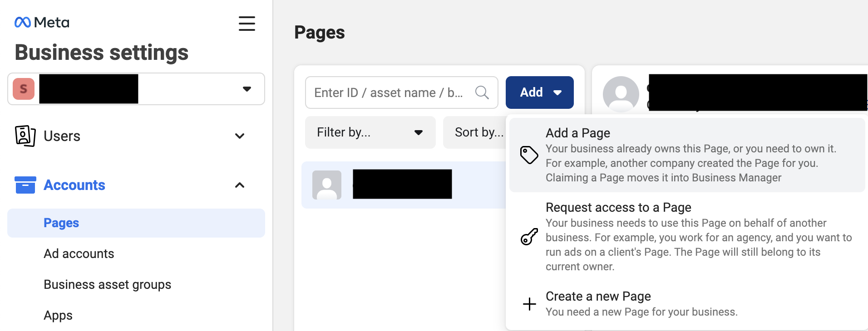This screenshot has height=331, width=868.
Task: Click the Enter ID / asset name search field
Action: tap(388, 92)
